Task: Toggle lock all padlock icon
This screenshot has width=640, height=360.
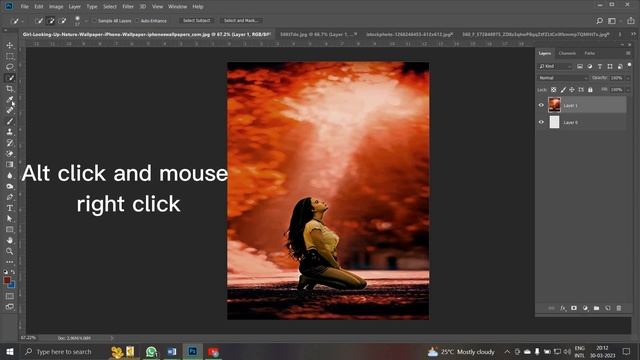Action: (x=590, y=90)
